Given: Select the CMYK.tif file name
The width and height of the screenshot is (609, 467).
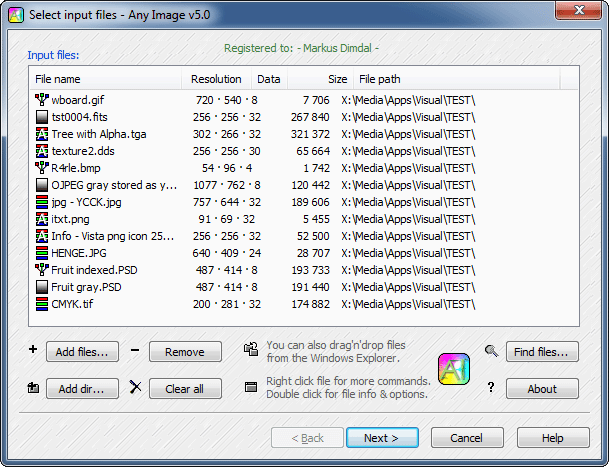Looking at the screenshot, I should click(x=72, y=304).
